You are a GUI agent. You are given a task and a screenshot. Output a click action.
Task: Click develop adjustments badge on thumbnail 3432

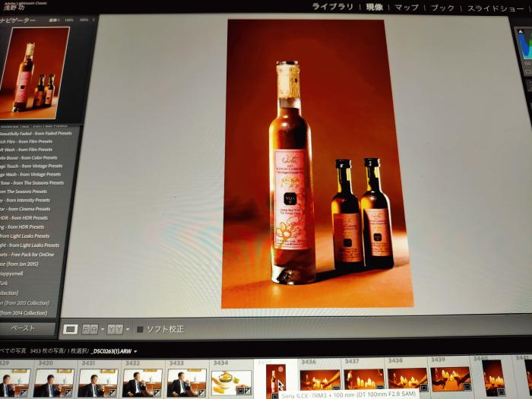click(x=157, y=393)
